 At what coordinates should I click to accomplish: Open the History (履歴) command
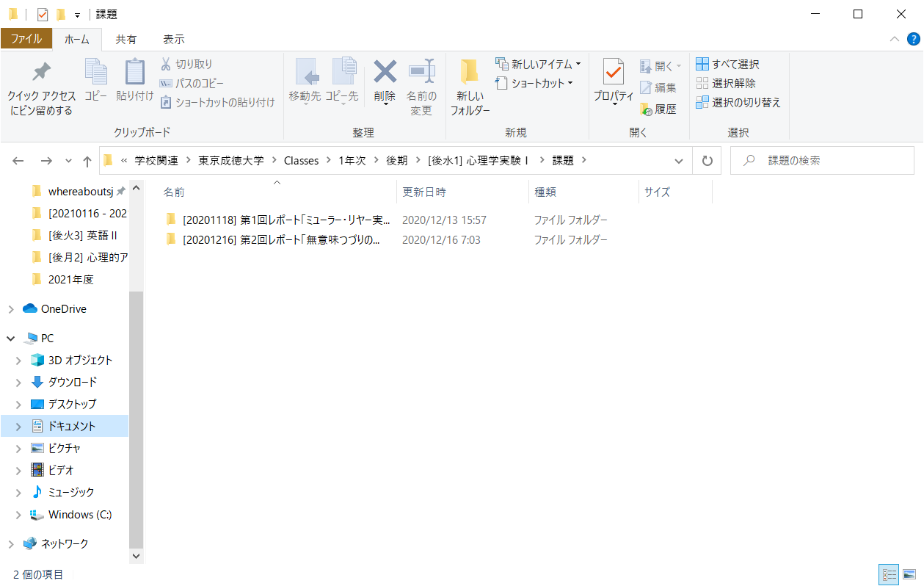click(x=658, y=109)
